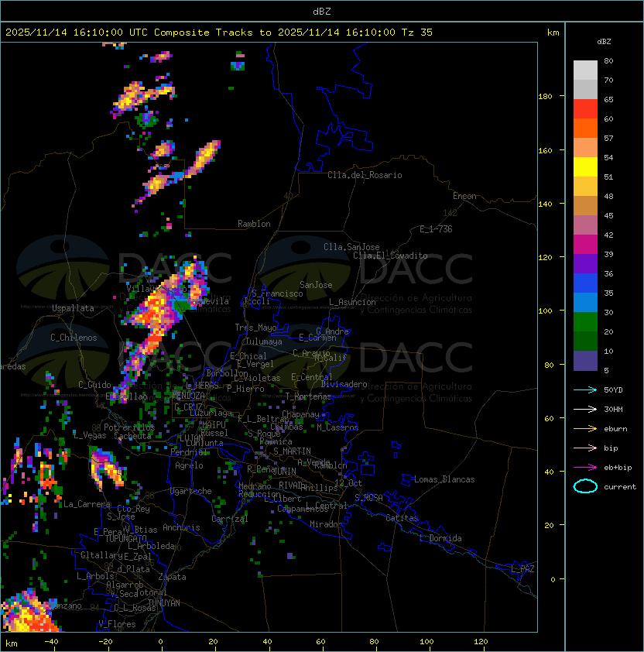Select the tan 48-45 dBZ swatch
The image size is (644, 652).
[585, 206]
